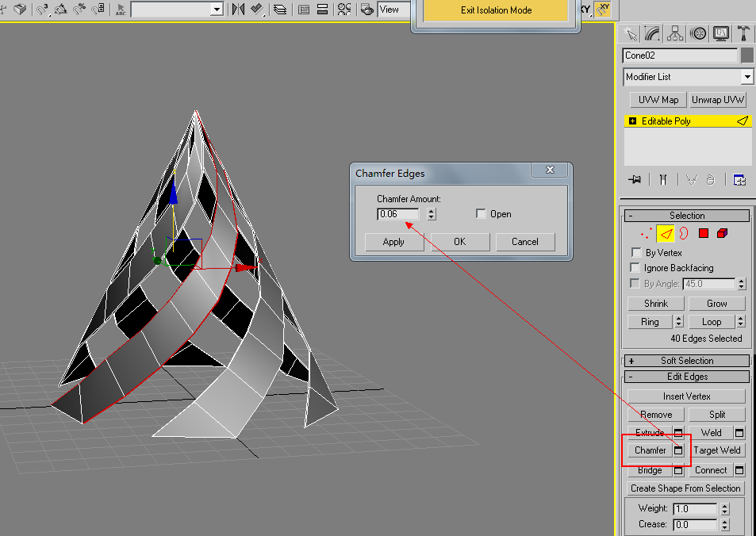Click the Cone02 object color swatch
Viewport: 756px width, 536px height.
pos(746,56)
